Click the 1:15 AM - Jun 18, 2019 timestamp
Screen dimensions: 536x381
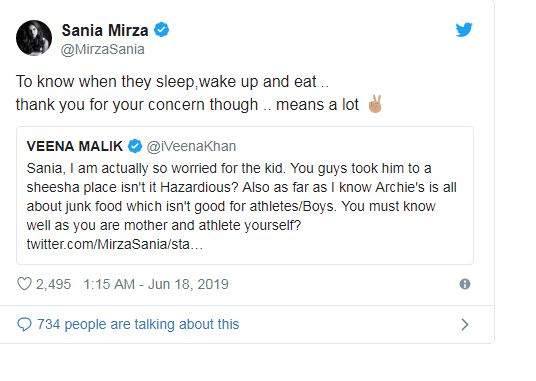156,284
